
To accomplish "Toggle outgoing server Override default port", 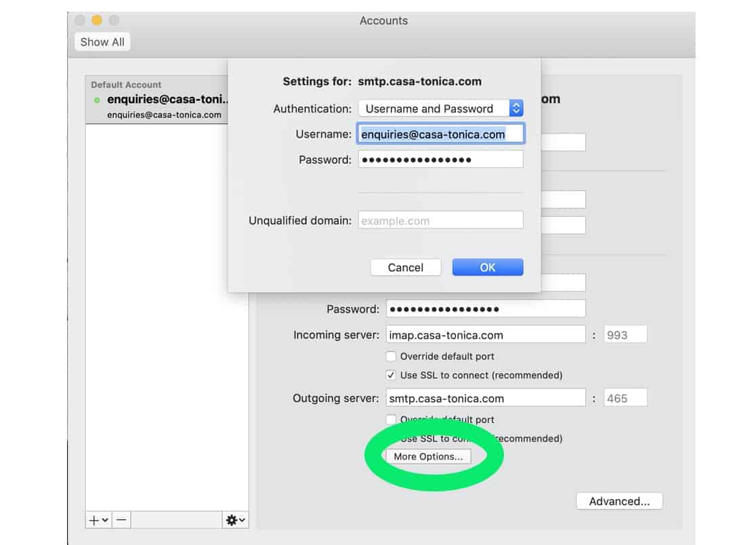I will (x=391, y=420).
